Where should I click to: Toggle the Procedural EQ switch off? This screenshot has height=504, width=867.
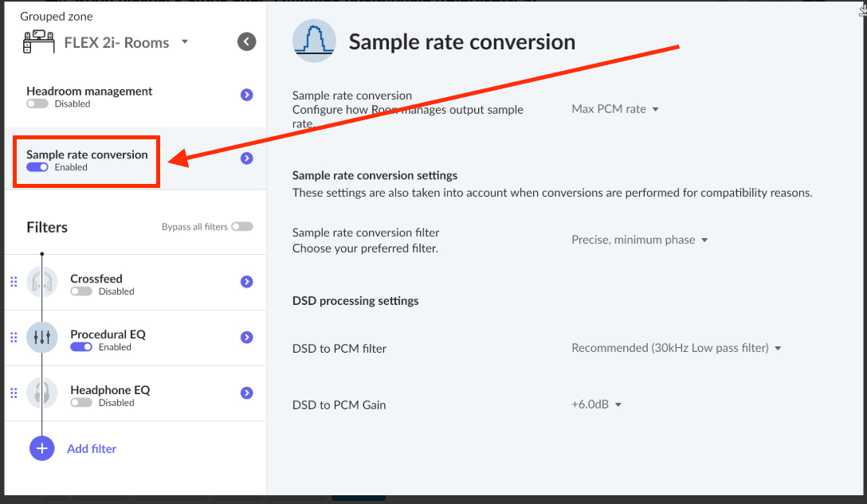pos(81,347)
